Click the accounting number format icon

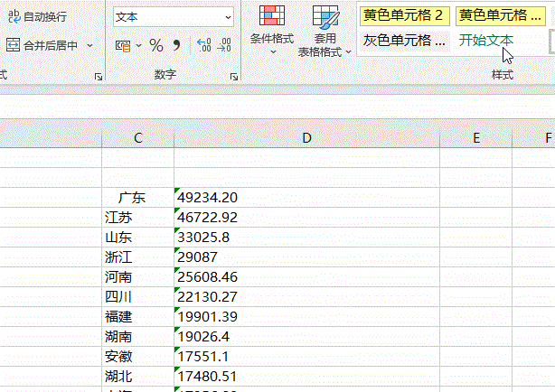click(x=123, y=46)
